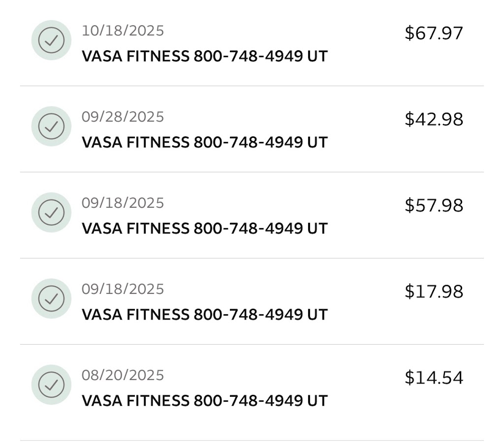
Task: Tap the checkmark icon for the 09/28/2025 transaction
Action: tap(51, 127)
